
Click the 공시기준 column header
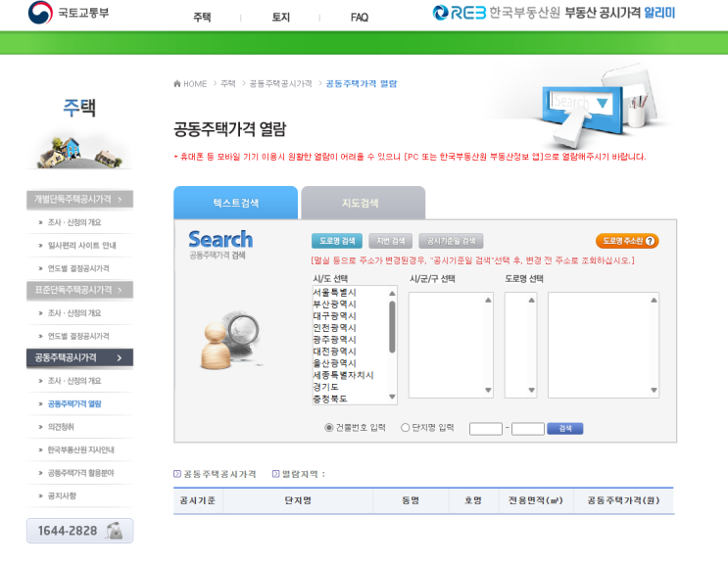click(198, 500)
